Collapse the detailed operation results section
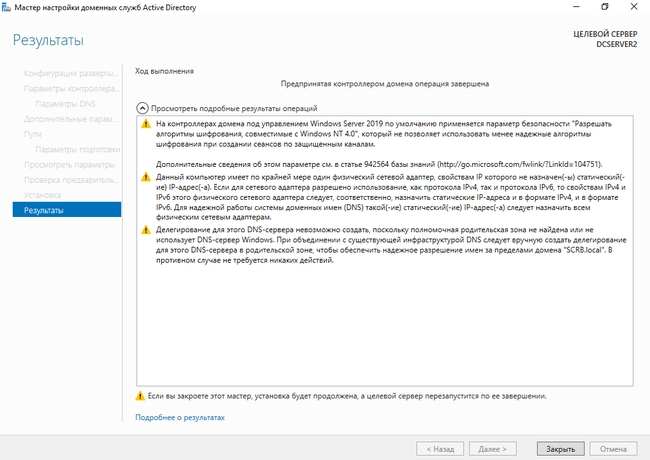 click(141, 107)
